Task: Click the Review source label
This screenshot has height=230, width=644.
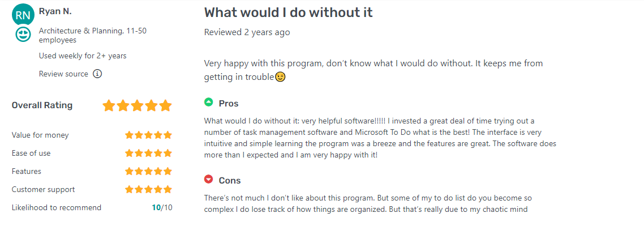Action: [x=63, y=74]
